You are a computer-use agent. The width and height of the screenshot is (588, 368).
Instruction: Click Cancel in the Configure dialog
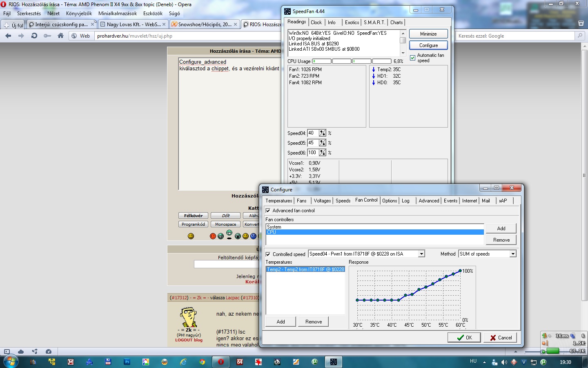pos(500,338)
